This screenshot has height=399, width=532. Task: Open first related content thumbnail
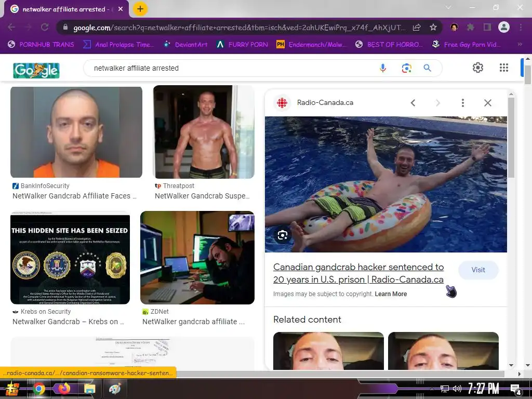point(328,351)
